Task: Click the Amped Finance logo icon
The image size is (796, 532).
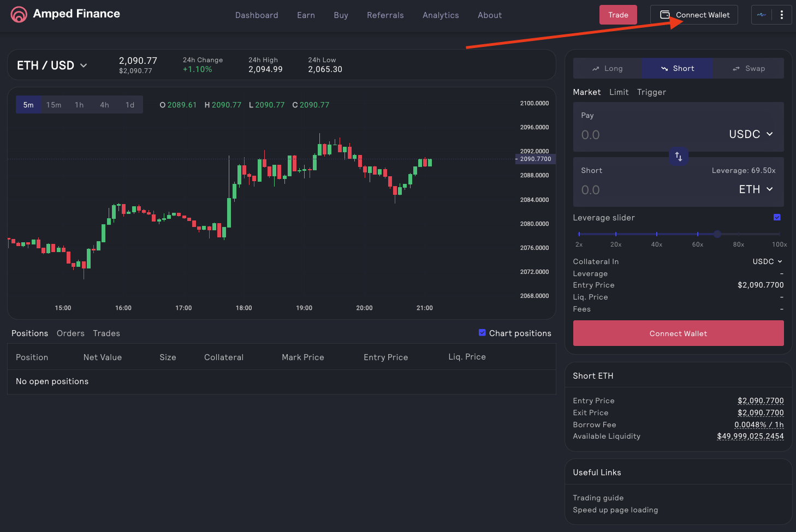Action: point(19,14)
